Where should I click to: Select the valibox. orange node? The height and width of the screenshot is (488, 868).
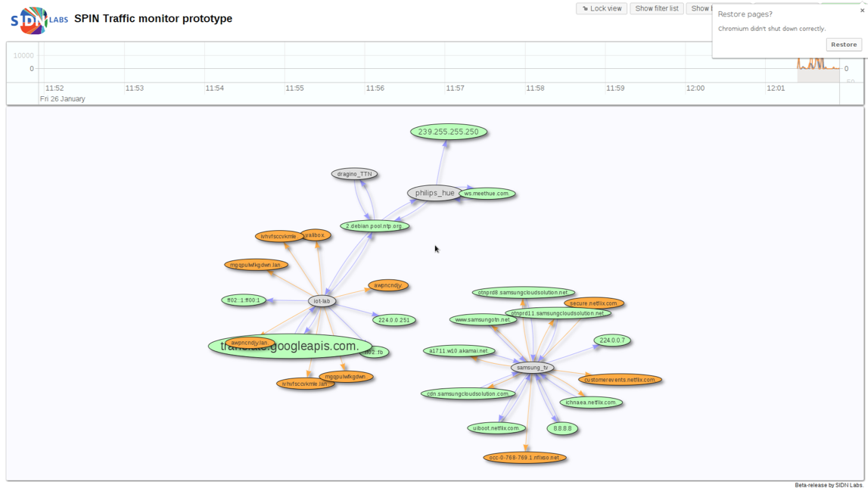[316, 235]
